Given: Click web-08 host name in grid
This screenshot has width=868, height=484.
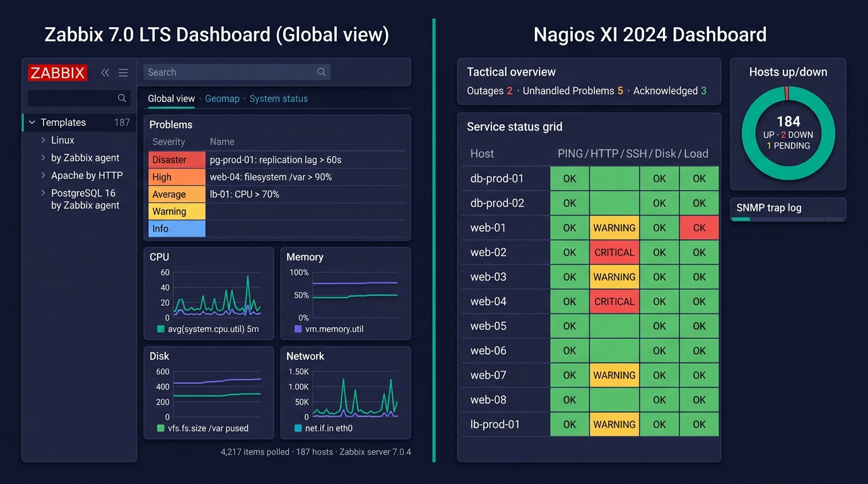Looking at the screenshot, I should [x=488, y=400].
